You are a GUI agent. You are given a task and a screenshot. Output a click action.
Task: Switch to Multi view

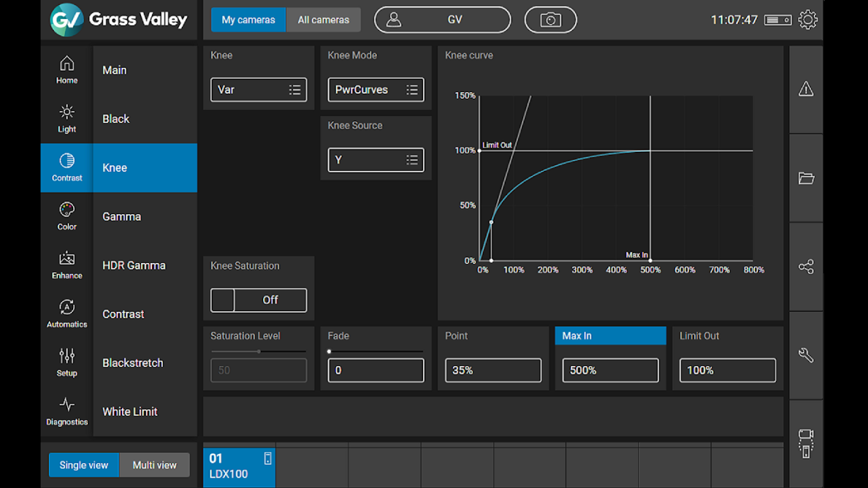154,465
